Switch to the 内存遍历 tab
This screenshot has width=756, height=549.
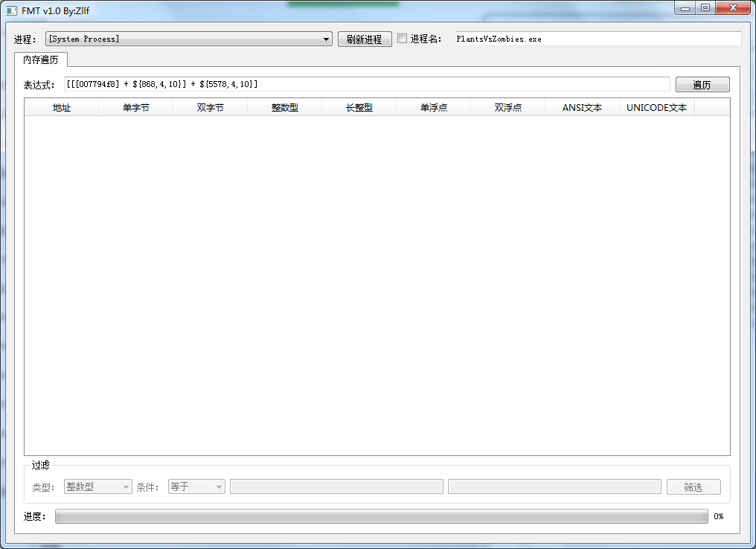tap(41, 58)
